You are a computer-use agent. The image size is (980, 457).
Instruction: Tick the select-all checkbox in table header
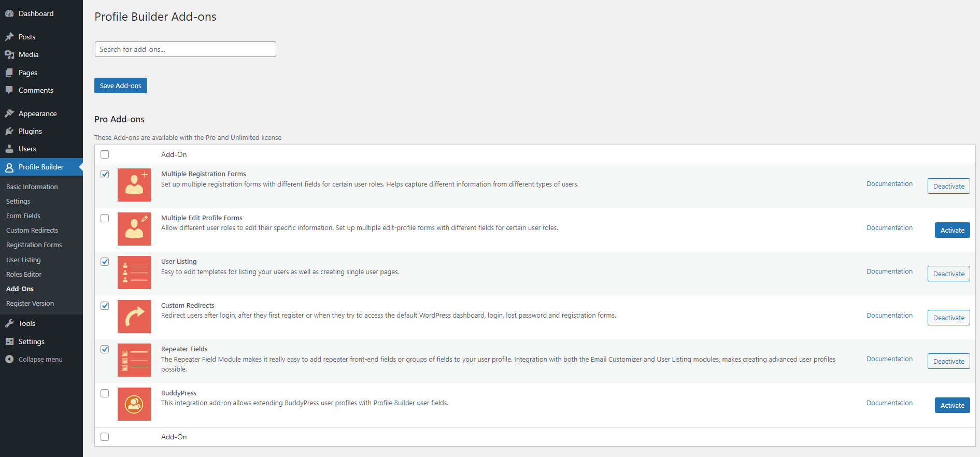[x=105, y=154]
